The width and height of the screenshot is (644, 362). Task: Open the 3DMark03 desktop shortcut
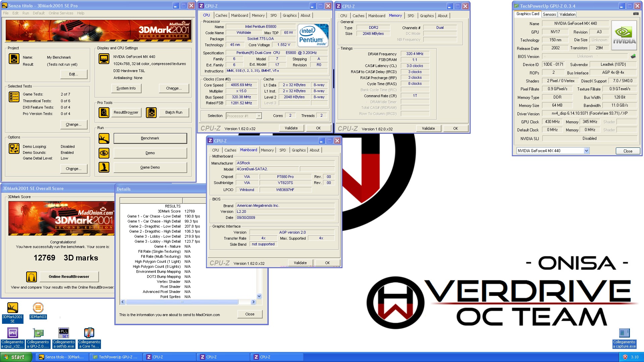pos(38,311)
